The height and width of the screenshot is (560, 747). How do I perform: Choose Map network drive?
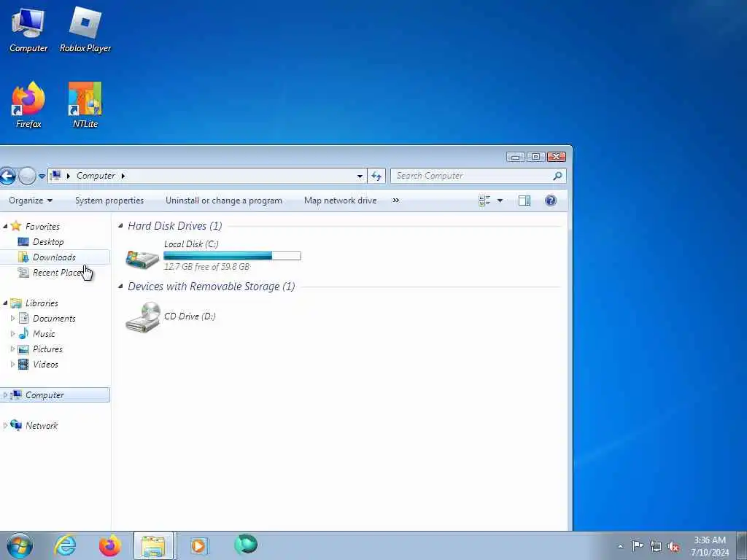click(340, 201)
